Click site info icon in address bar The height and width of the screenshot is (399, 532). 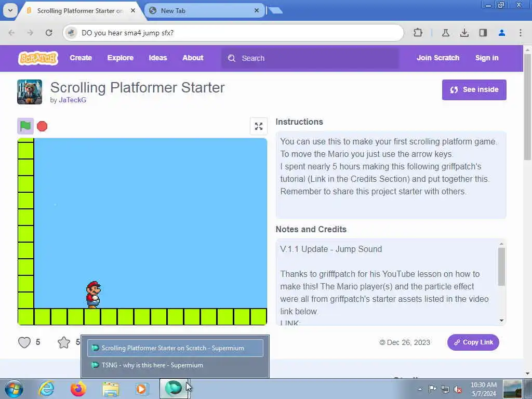71,33
